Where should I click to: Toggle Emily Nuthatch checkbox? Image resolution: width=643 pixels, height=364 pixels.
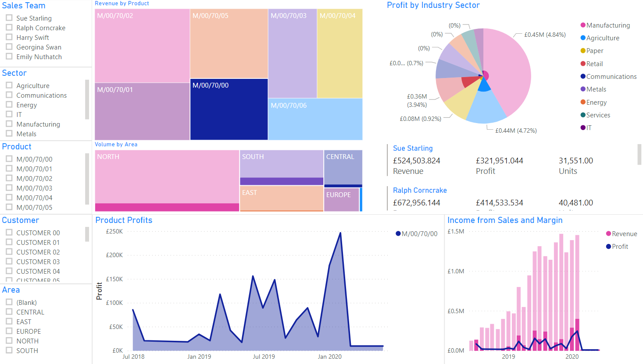[x=9, y=57]
